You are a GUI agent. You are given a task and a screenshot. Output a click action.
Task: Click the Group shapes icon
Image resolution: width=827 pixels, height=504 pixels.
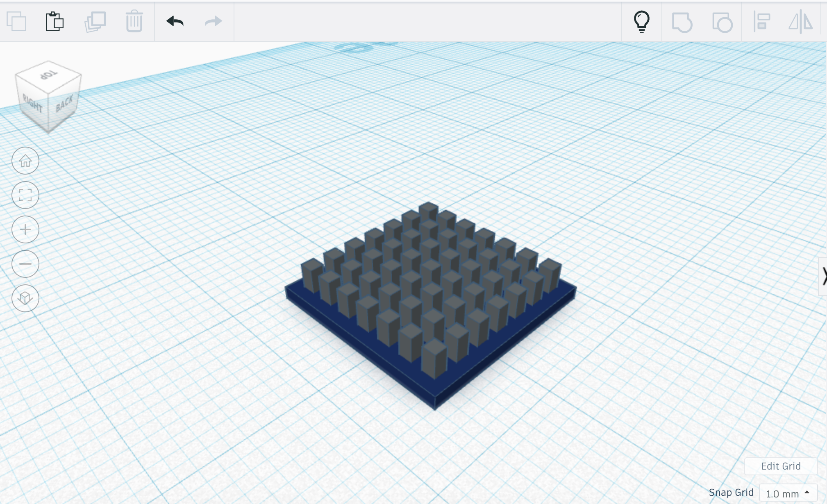(x=682, y=22)
